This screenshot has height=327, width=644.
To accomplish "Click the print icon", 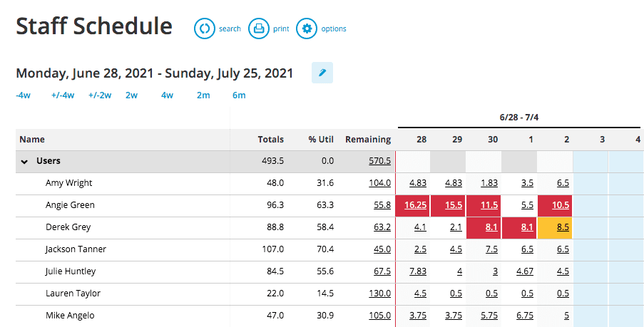I will pos(258,28).
